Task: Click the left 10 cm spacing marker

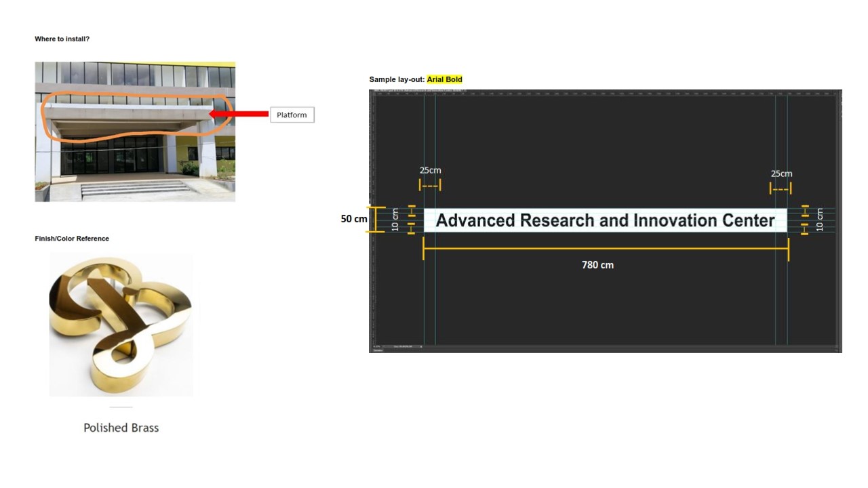Action: 411,220
